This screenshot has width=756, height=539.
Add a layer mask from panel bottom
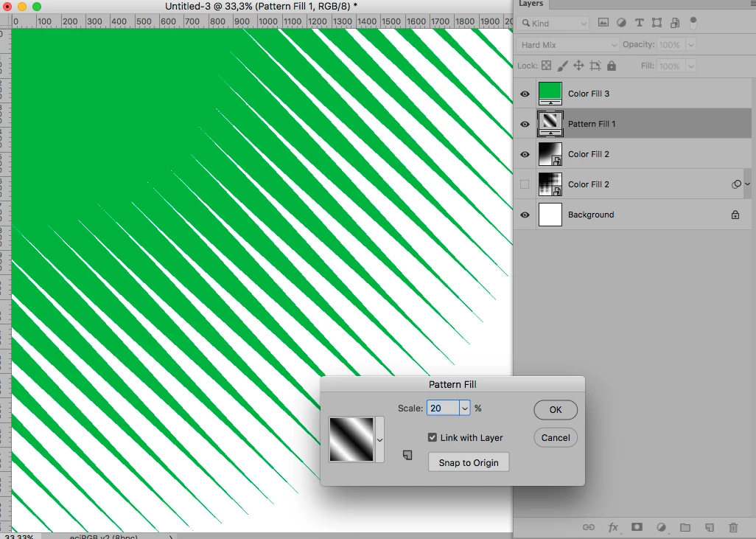[637, 527]
